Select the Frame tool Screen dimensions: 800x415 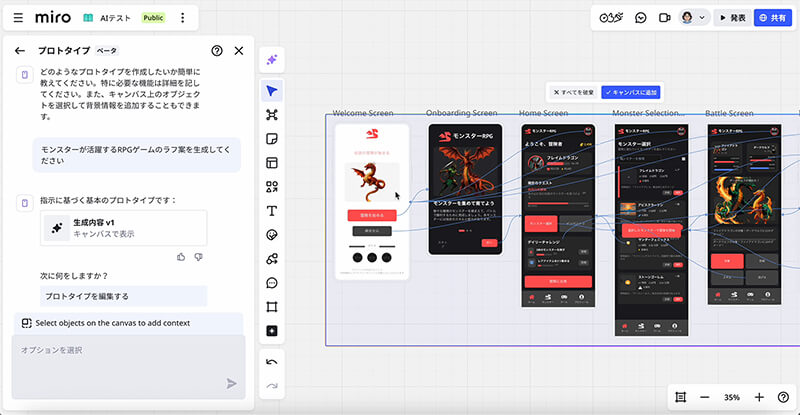click(272, 307)
